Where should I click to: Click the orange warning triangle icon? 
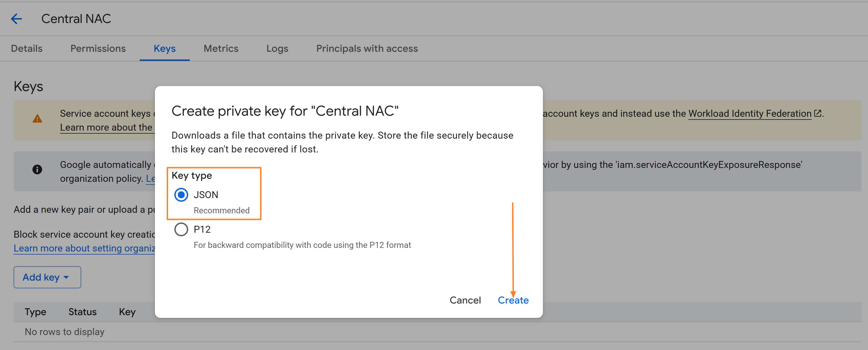tap(37, 119)
